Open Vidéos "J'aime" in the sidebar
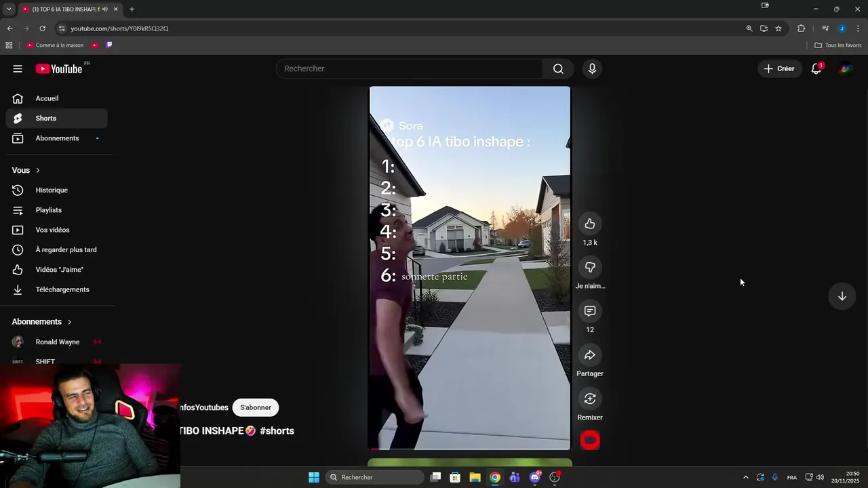The image size is (868, 488). (57, 270)
